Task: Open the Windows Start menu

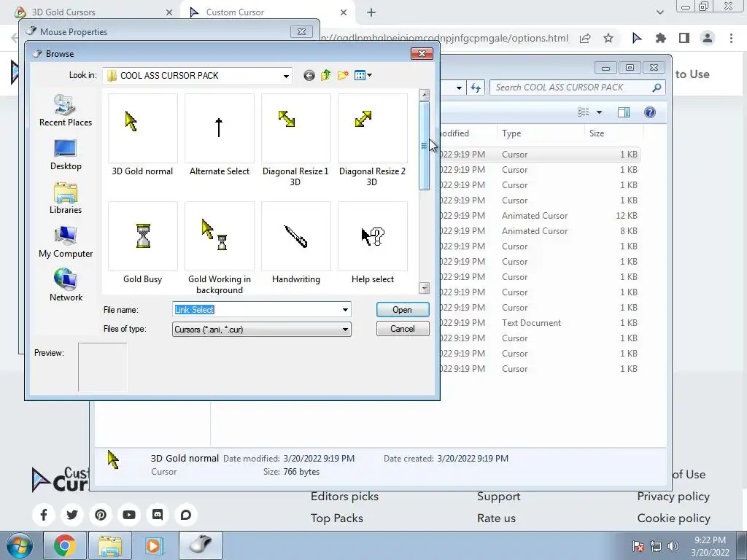Action: 19,545
